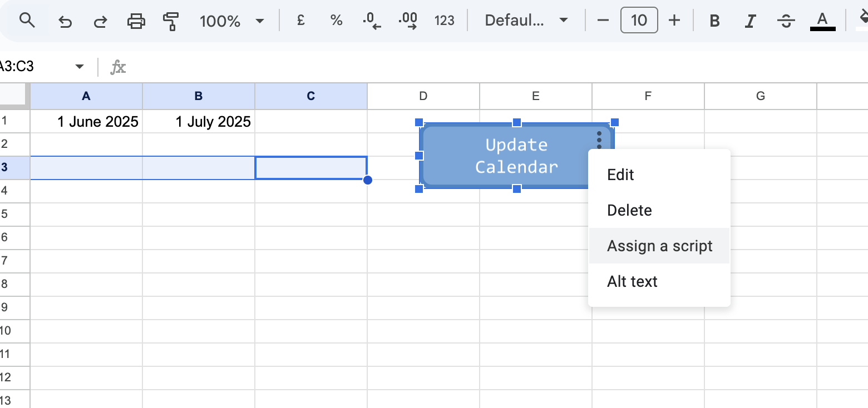Format as currency with pound icon
The height and width of the screenshot is (408, 868).
point(300,21)
